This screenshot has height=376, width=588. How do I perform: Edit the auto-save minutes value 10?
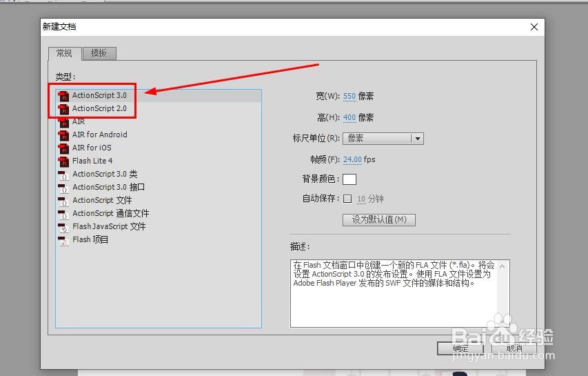pyautogui.click(x=361, y=199)
